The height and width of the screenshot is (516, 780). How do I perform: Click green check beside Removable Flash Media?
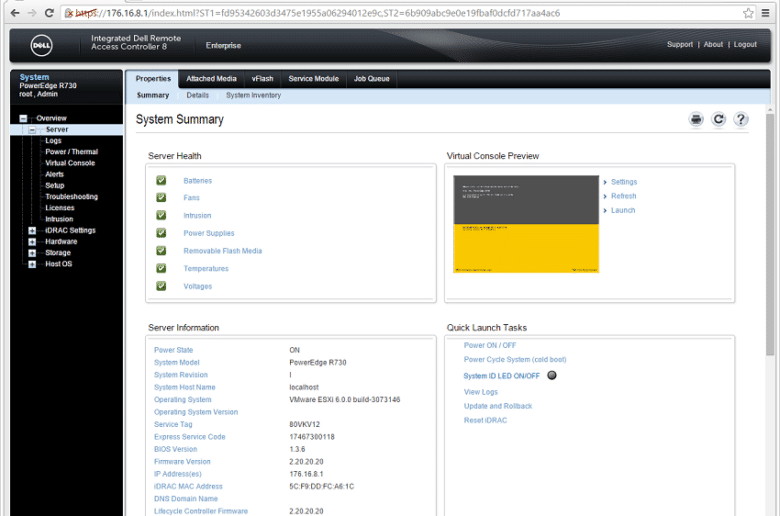tap(161, 250)
